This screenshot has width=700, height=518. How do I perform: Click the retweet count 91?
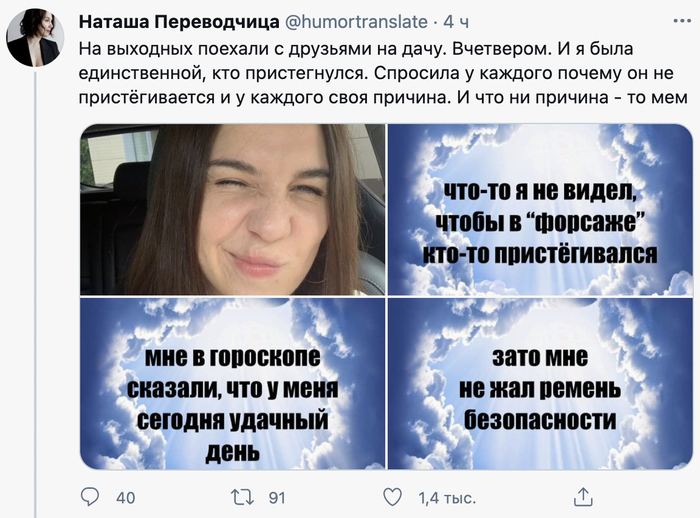[x=277, y=497]
